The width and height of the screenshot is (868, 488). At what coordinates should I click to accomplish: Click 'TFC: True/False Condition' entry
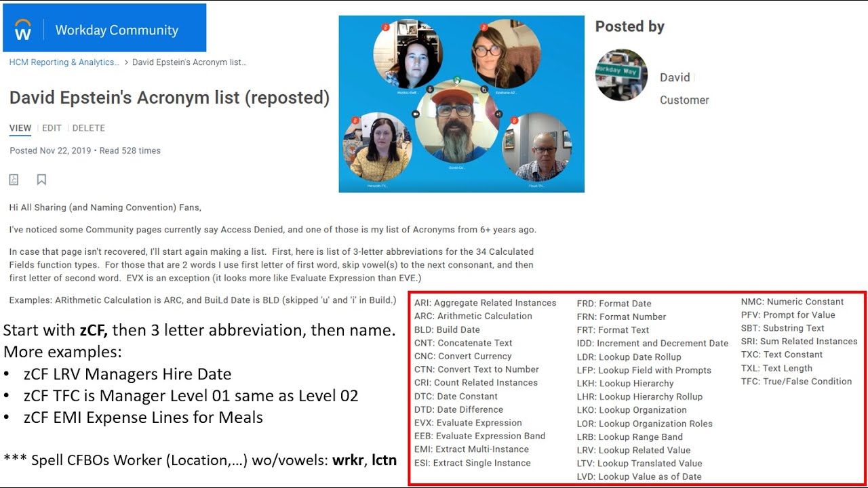(x=797, y=382)
